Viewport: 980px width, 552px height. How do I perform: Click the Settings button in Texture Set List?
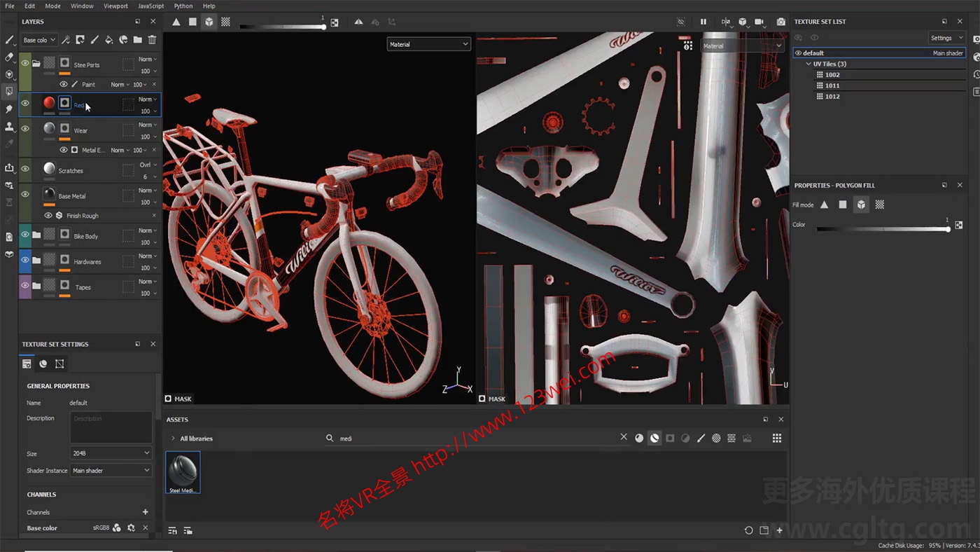946,38
